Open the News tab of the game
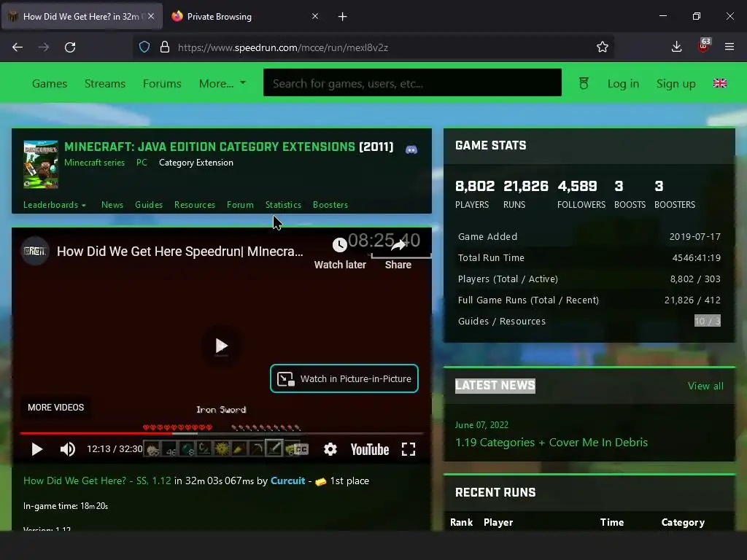This screenshot has height=560, width=747. point(112,205)
